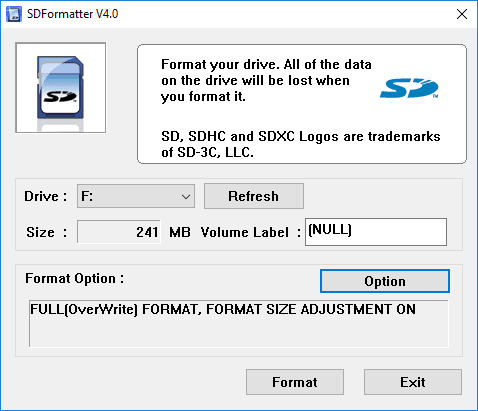Click the SD-3C trademark notice text

pyautogui.click(x=301, y=144)
